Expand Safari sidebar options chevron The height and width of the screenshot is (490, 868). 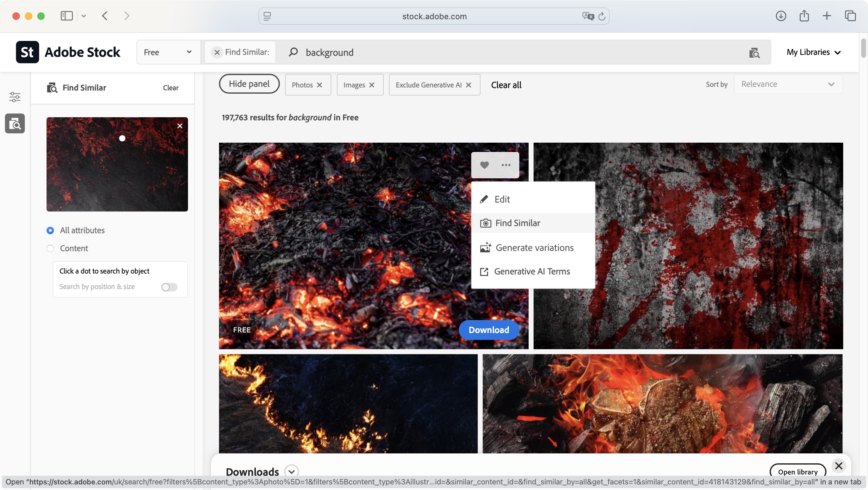coord(83,16)
